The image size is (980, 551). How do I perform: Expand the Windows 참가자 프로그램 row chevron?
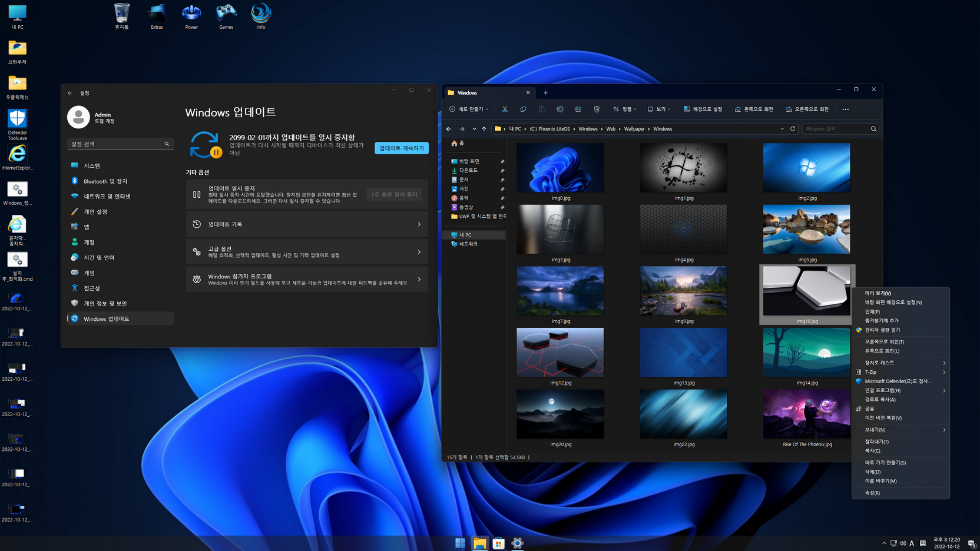coord(419,280)
